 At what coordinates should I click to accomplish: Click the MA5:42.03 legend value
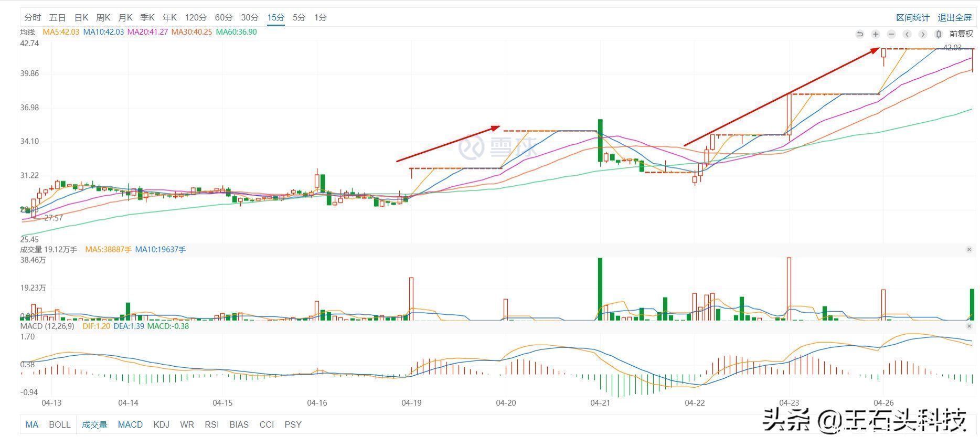tap(61, 32)
